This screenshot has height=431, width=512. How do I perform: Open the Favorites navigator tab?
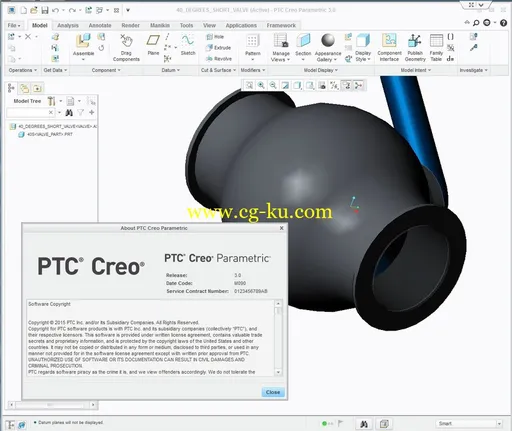pyautogui.click(x=37, y=88)
